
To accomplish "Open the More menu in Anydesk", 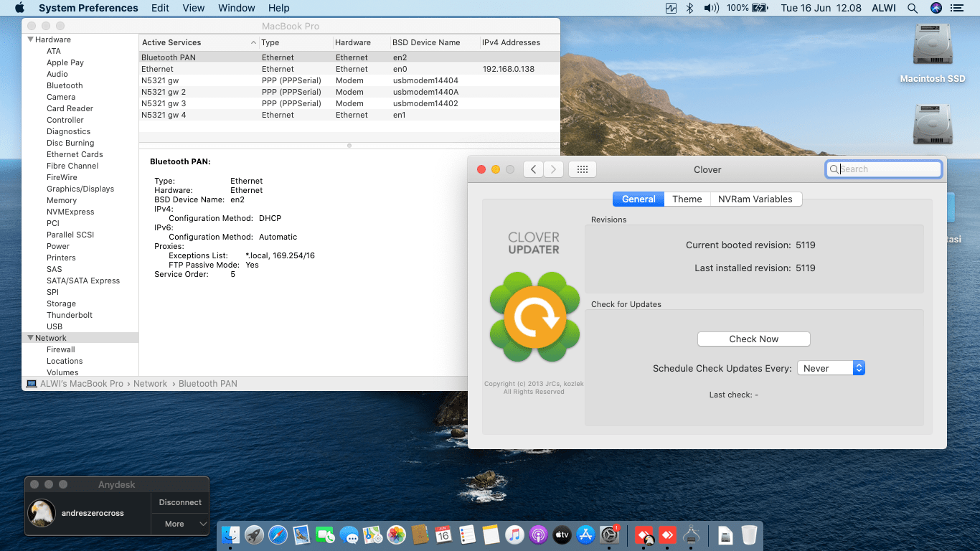I will [x=180, y=524].
